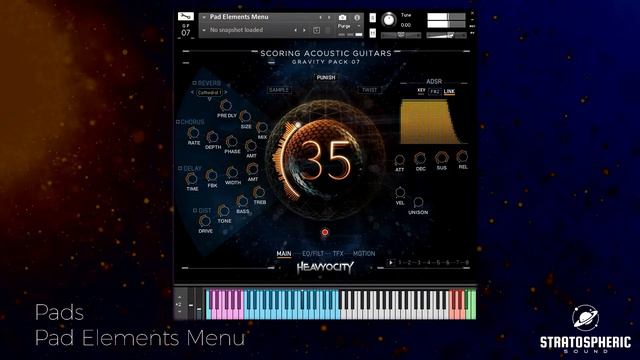Click the PUNISH button

(326, 77)
